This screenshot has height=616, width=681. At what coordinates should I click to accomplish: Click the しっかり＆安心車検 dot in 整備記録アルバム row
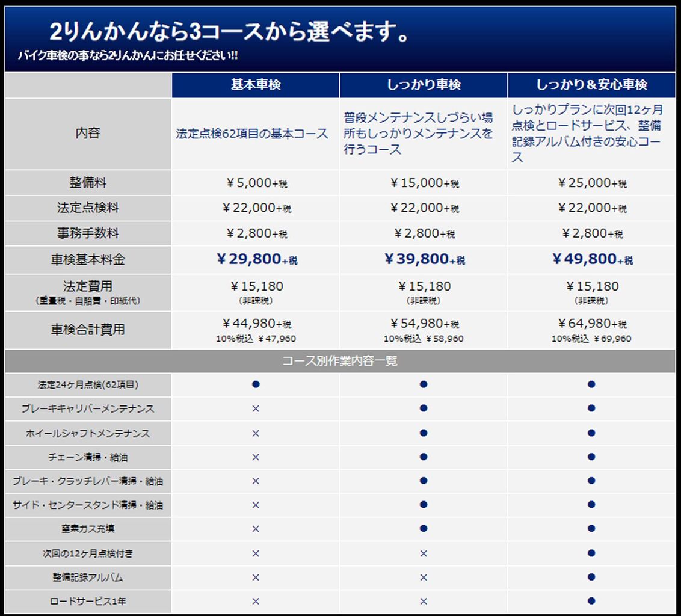point(591,577)
